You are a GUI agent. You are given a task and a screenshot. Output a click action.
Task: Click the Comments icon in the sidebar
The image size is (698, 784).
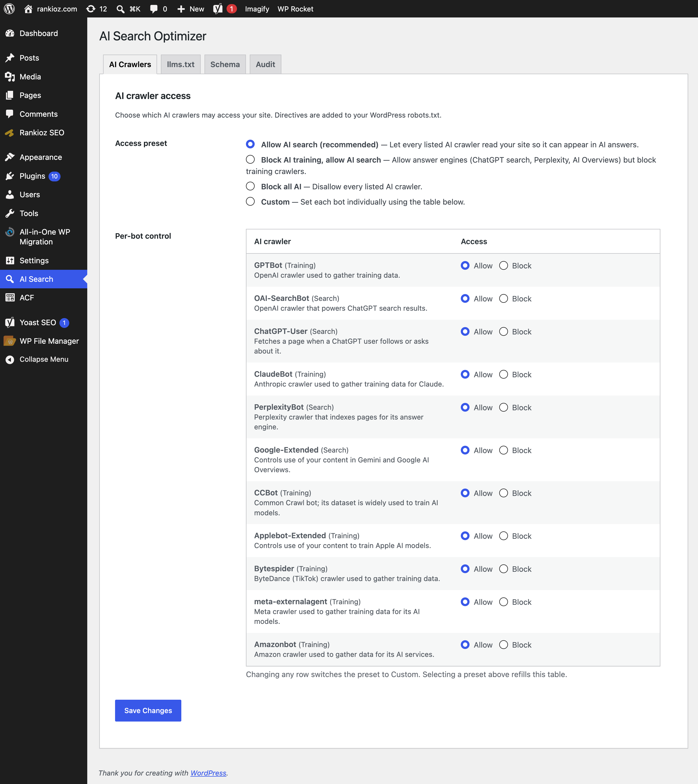coord(10,114)
